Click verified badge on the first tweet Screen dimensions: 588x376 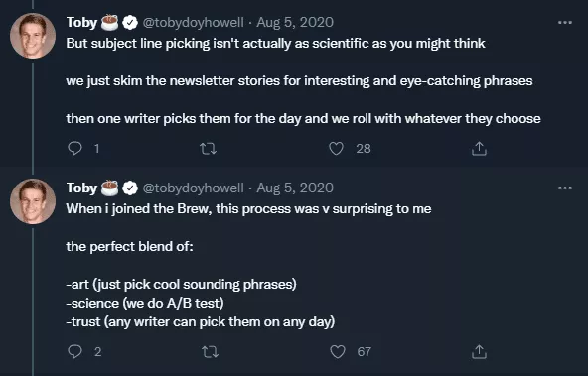click(130, 23)
